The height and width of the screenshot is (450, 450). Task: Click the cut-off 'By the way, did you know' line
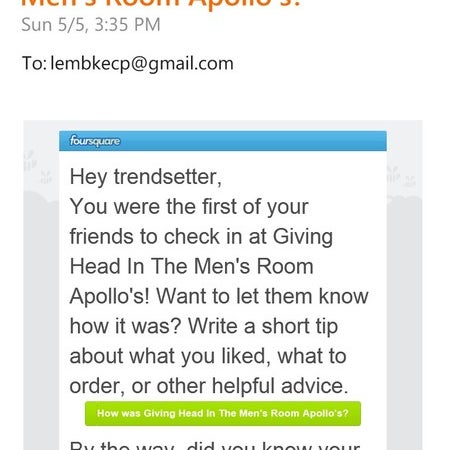tap(215, 445)
